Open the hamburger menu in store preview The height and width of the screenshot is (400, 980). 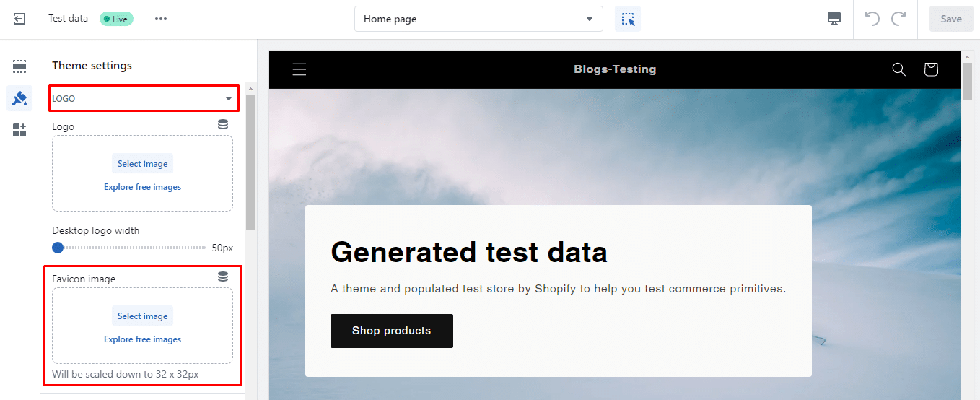[299, 69]
